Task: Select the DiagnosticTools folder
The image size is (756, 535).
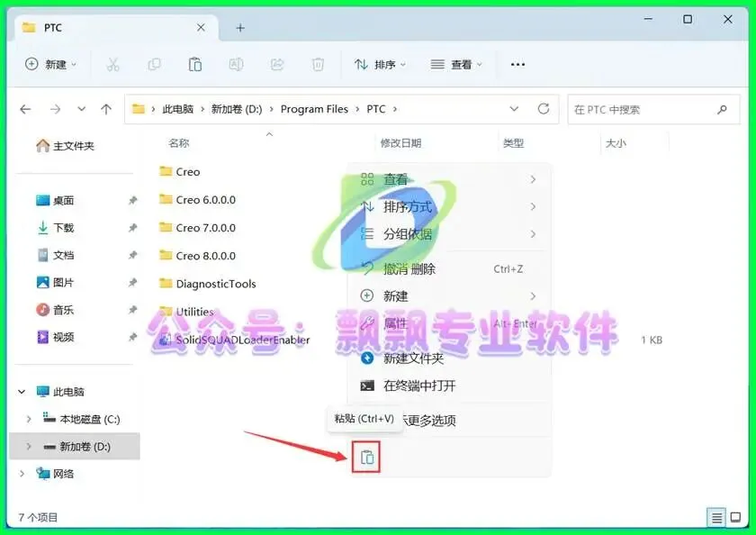Action: point(207,284)
